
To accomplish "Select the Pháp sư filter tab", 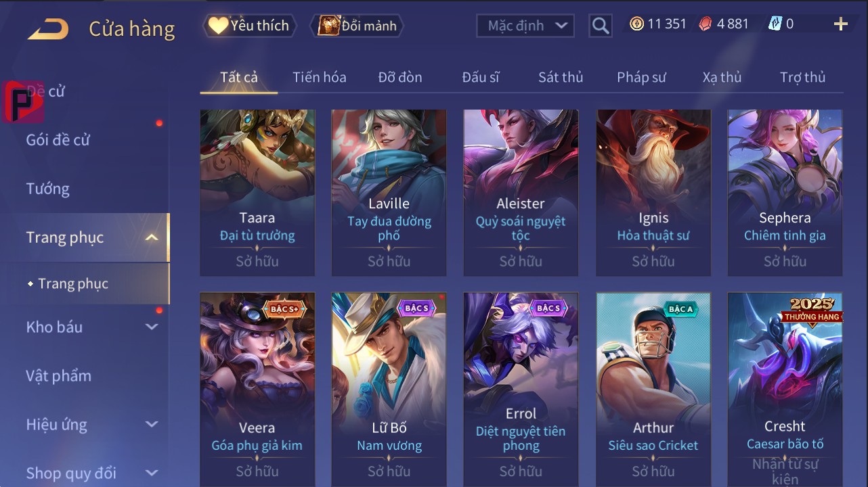I will [x=641, y=77].
